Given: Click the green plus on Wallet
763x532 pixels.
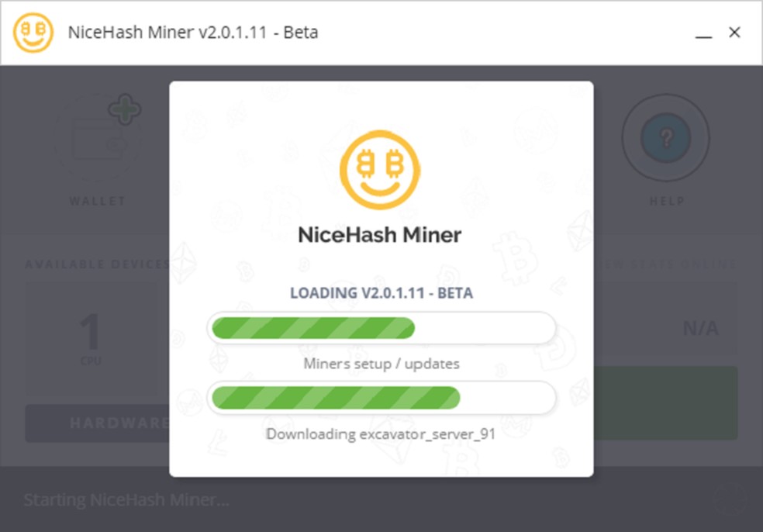Looking at the screenshot, I should (125, 109).
